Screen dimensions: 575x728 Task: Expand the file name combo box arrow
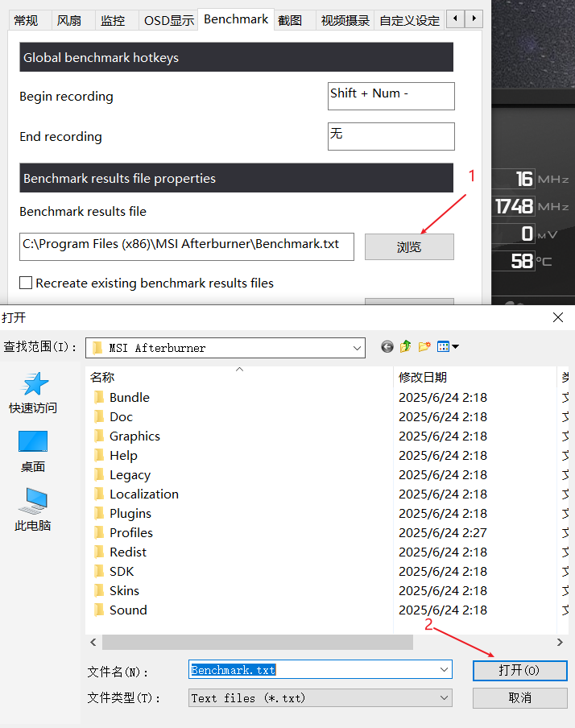click(444, 669)
